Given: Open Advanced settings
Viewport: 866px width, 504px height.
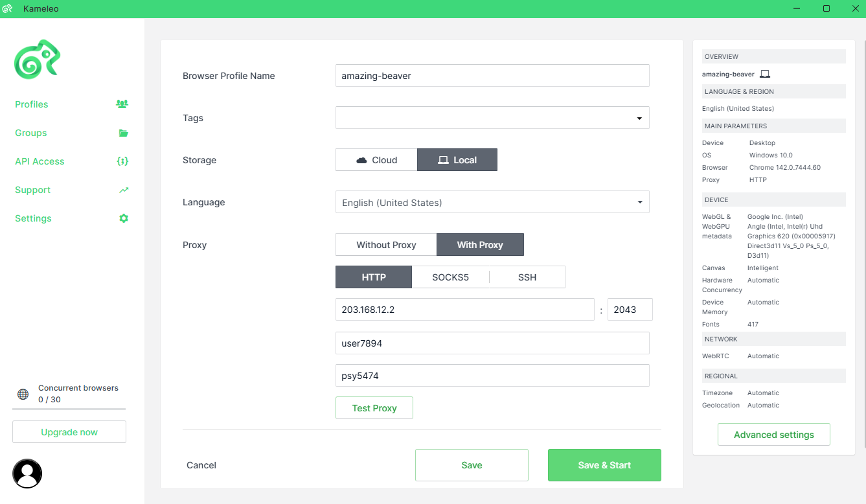Looking at the screenshot, I should pyautogui.click(x=774, y=435).
